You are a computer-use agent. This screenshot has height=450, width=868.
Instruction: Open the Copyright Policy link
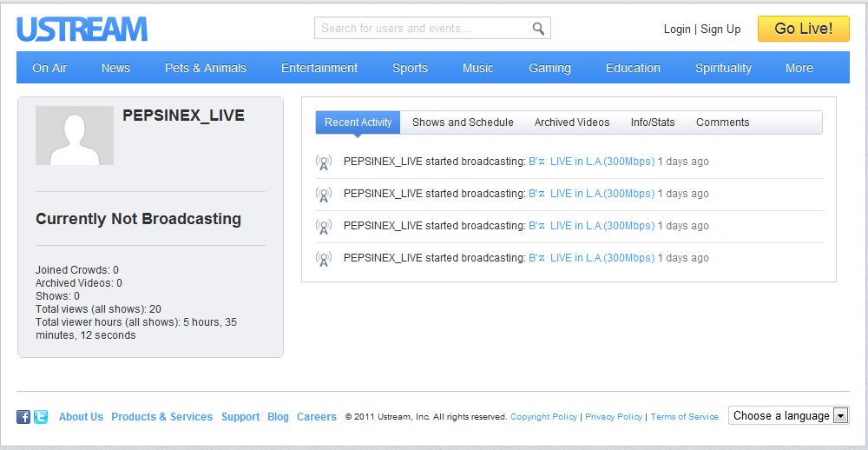(x=543, y=417)
